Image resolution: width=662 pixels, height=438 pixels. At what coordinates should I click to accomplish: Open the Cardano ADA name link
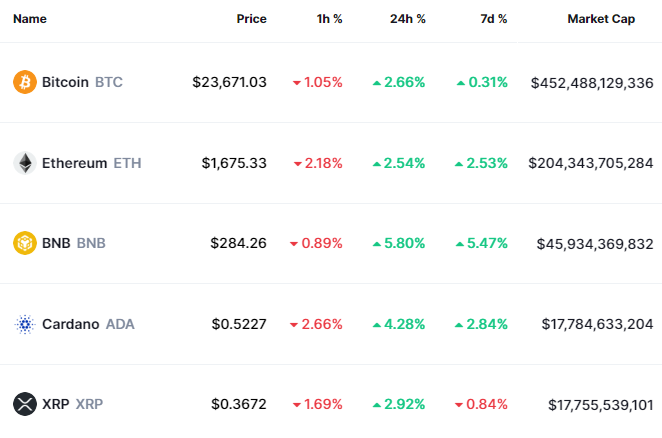(88, 324)
